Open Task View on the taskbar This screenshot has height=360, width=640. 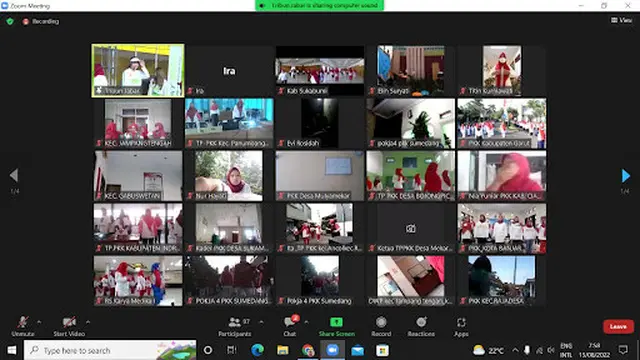click(232, 350)
